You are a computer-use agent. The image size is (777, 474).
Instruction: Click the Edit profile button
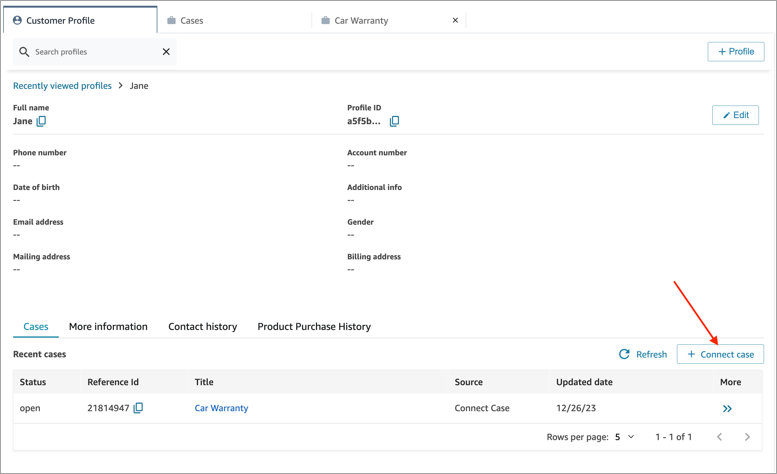[x=735, y=115]
